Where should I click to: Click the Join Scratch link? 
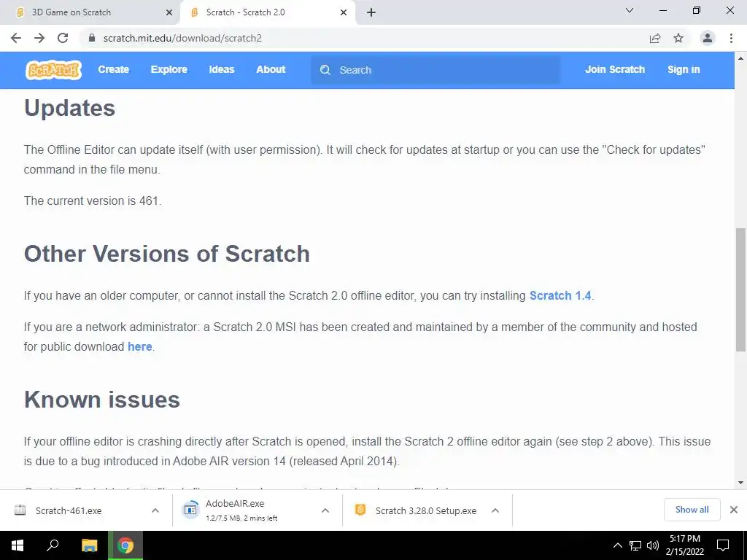click(x=615, y=69)
